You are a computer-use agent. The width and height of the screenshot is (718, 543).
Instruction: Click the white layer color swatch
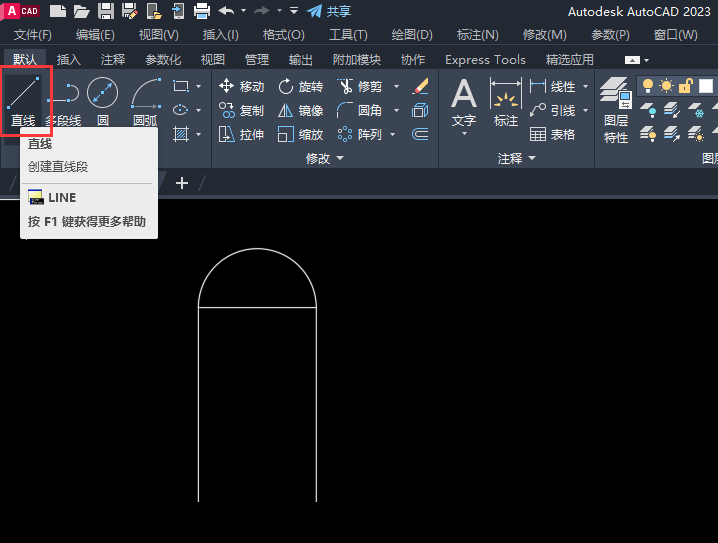[x=706, y=86]
